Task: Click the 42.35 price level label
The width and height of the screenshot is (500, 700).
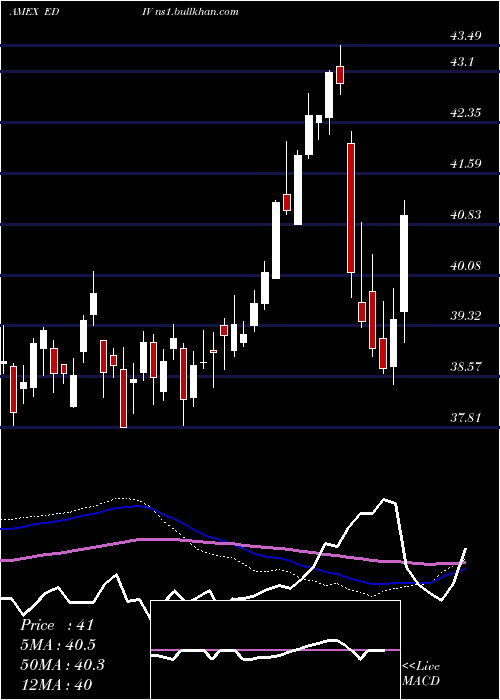Action: click(466, 112)
